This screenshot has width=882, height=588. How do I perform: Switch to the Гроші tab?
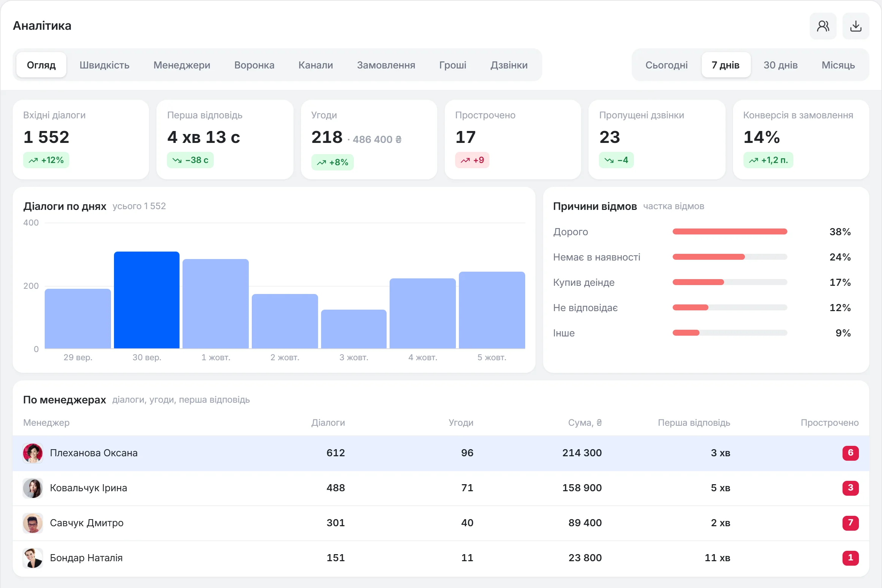point(453,65)
